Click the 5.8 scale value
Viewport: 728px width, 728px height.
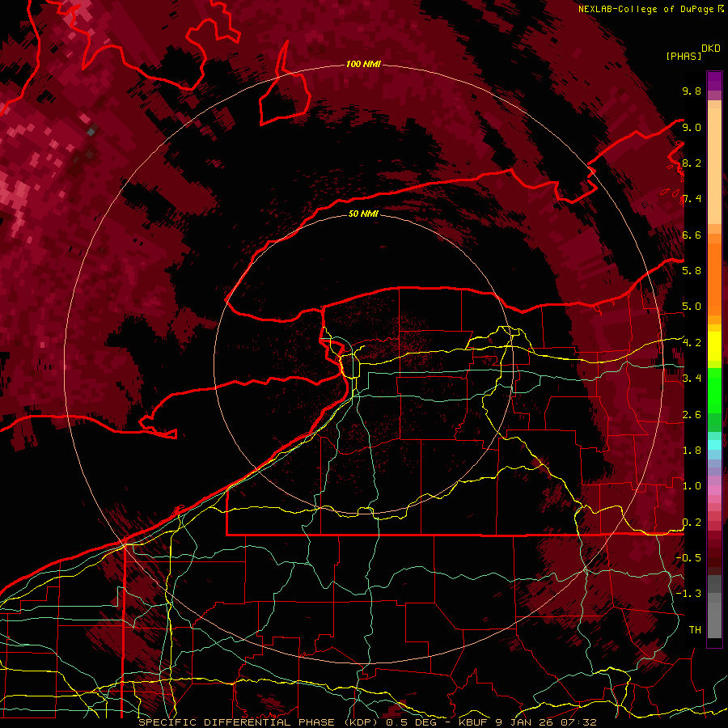[x=692, y=271]
